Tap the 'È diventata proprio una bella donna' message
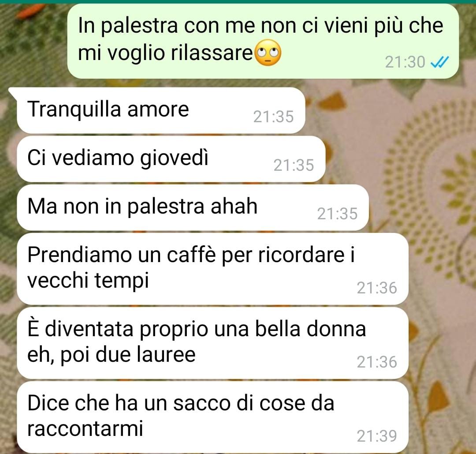This screenshot has width=476, height=454. 213,343
